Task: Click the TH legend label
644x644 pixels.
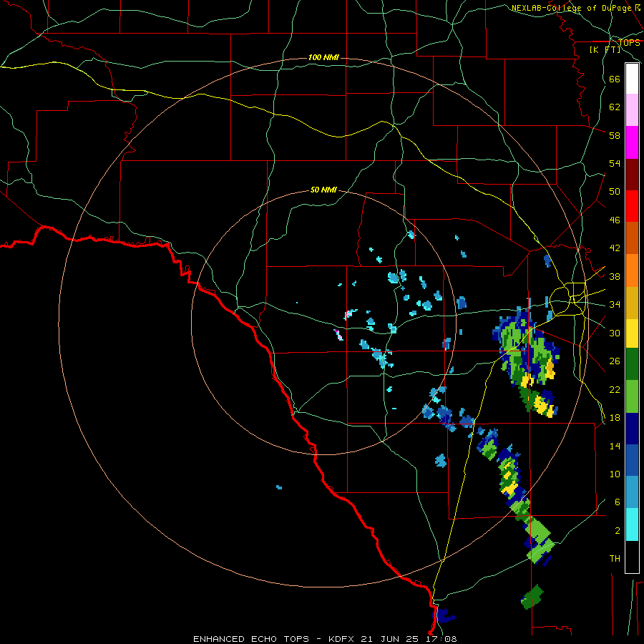Action: (615, 559)
